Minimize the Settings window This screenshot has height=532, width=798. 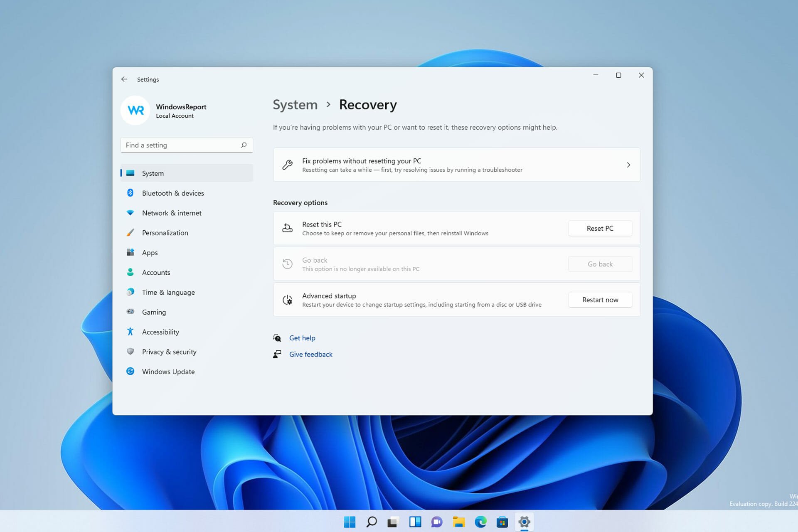596,75
